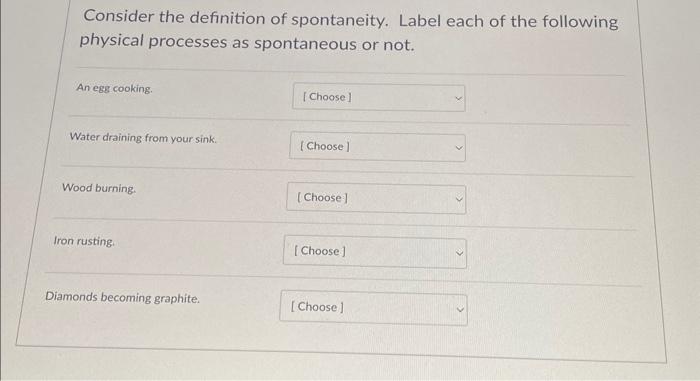
Task: Click the chevron arrow in the egg cooking dropdown
Action: 458,98
